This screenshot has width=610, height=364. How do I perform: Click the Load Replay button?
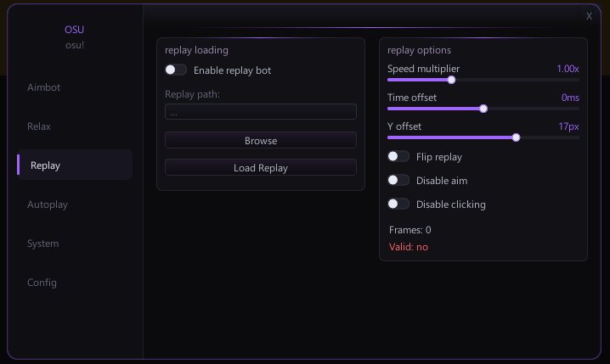(x=261, y=167)
